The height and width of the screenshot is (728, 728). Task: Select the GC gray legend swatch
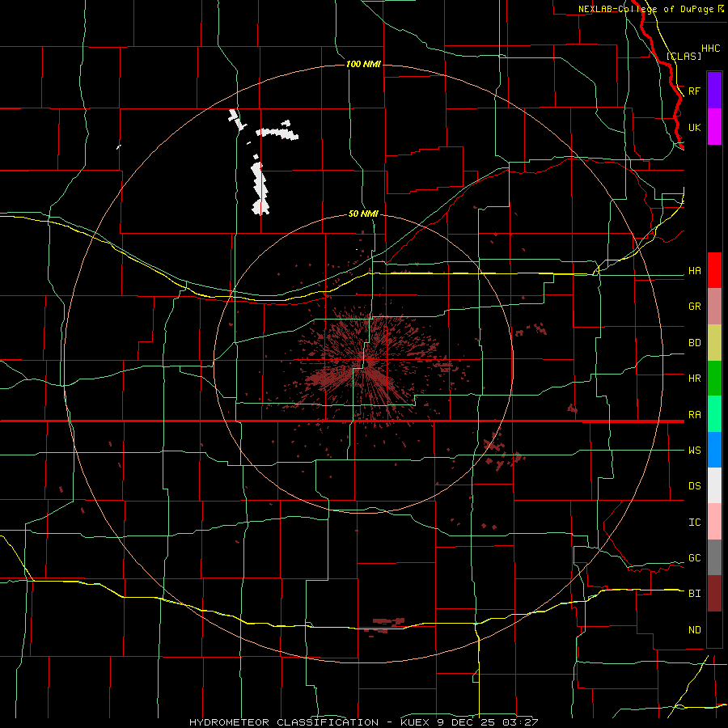coord(714,557)
